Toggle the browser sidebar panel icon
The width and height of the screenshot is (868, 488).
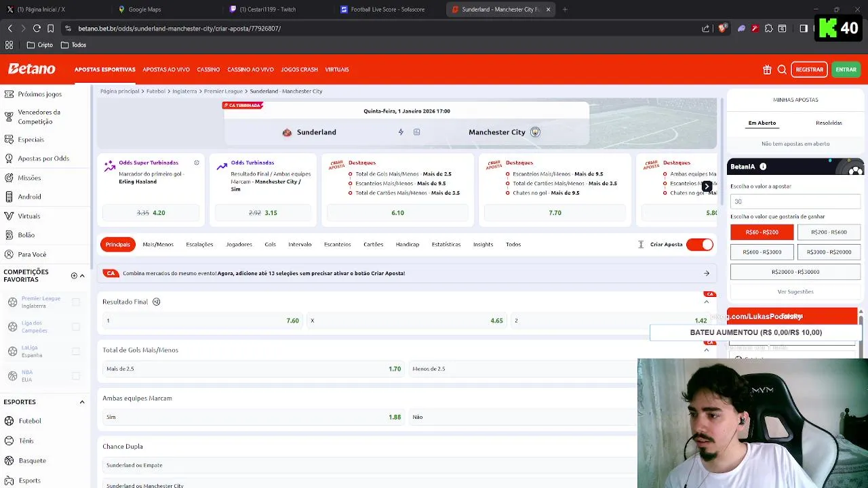[x=804, y=28]
